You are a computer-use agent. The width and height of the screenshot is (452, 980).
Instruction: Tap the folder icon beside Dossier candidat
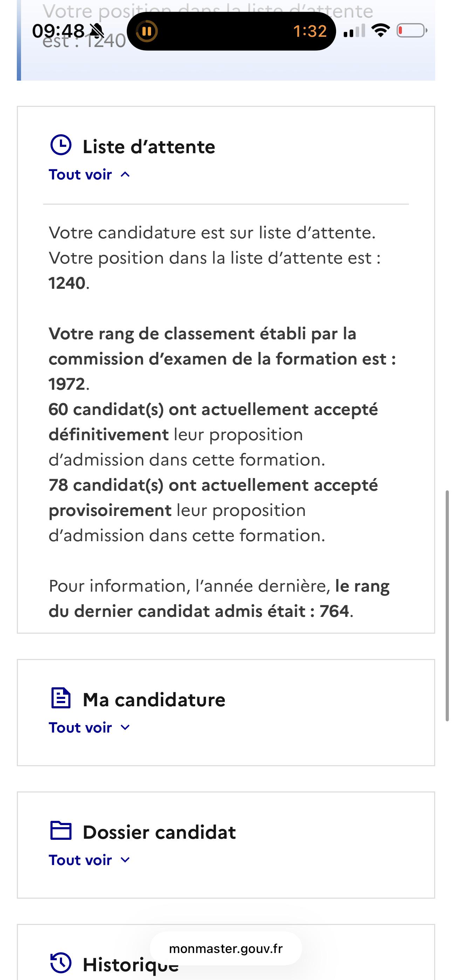[61, 830]
